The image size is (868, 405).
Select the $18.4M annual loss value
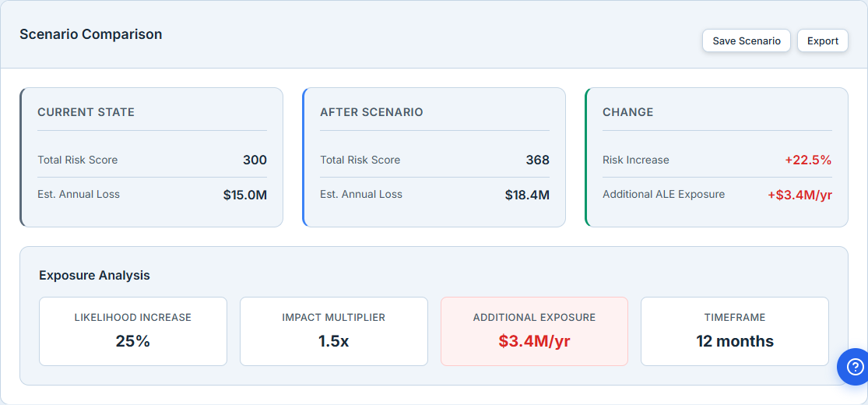tap(527, 195)
